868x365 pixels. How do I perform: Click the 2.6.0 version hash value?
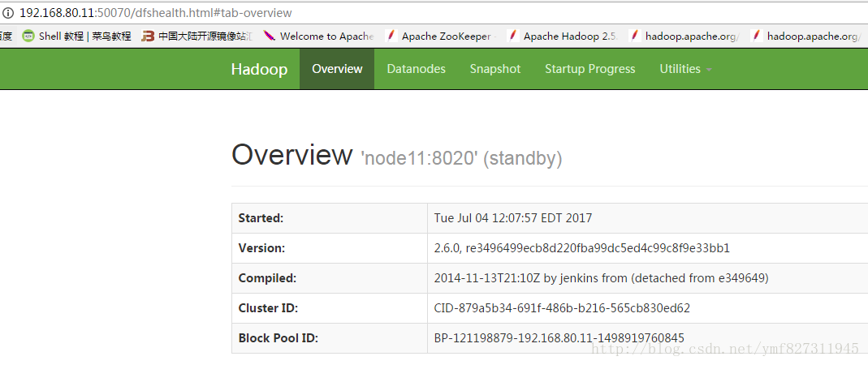[582, 248]
